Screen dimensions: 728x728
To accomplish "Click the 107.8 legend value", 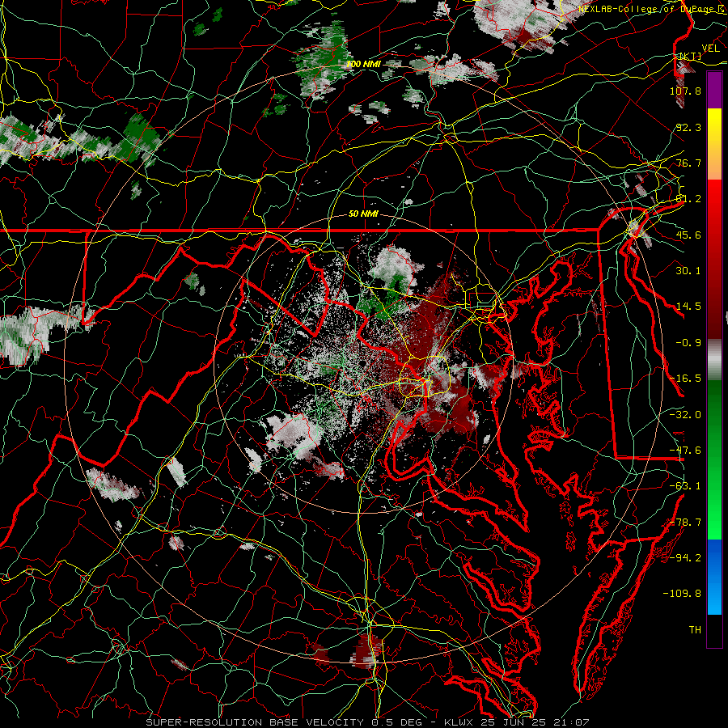I will click(x=685, y=91).
